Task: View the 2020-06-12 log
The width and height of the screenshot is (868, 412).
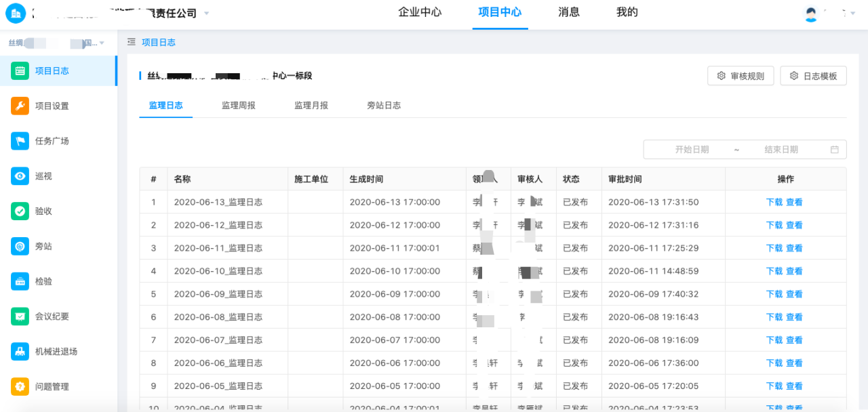Action: tap(794, 225)
